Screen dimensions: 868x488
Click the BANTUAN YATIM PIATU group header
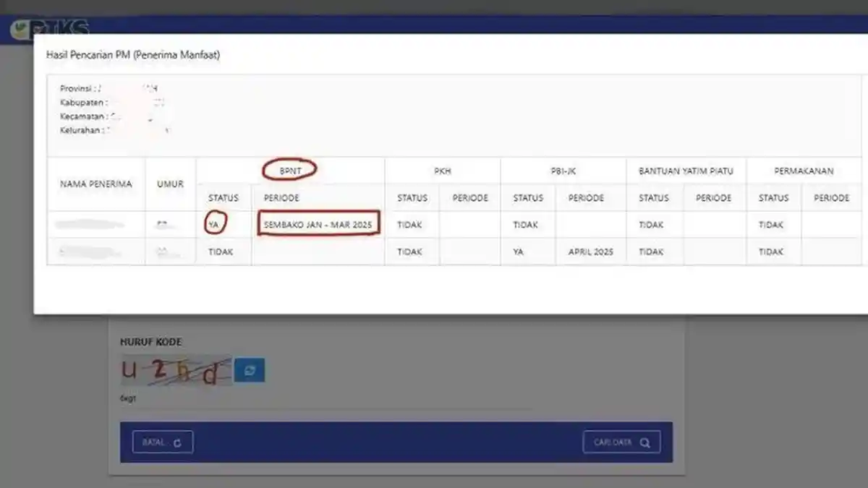point(686,171)
